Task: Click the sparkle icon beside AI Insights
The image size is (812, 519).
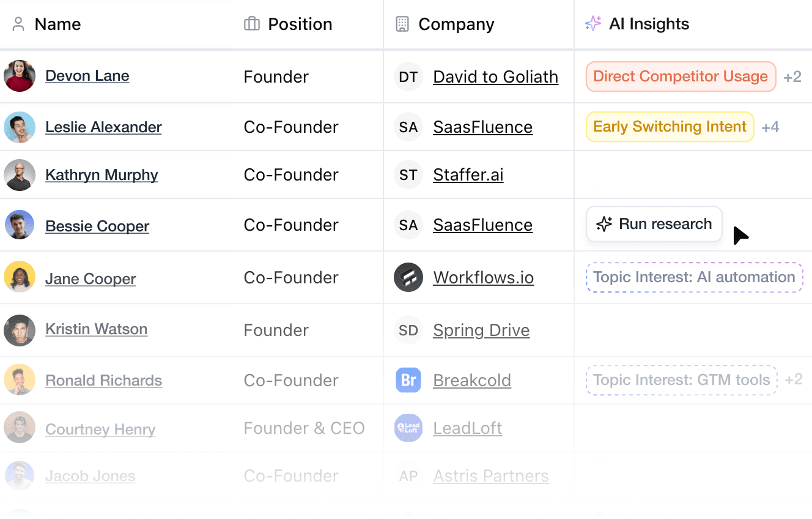Action: coord(593,24)
